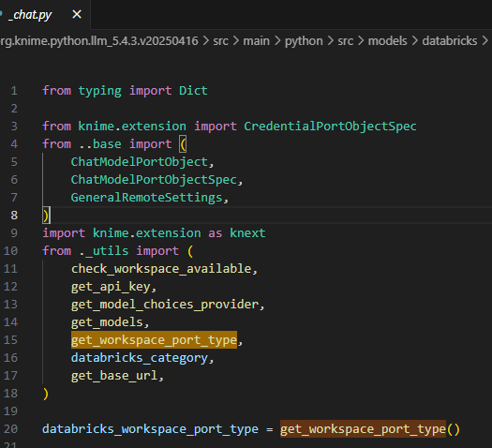Click line number 1 in the gutter
This screenshot has height=448, width=492.
coord(14,91)
